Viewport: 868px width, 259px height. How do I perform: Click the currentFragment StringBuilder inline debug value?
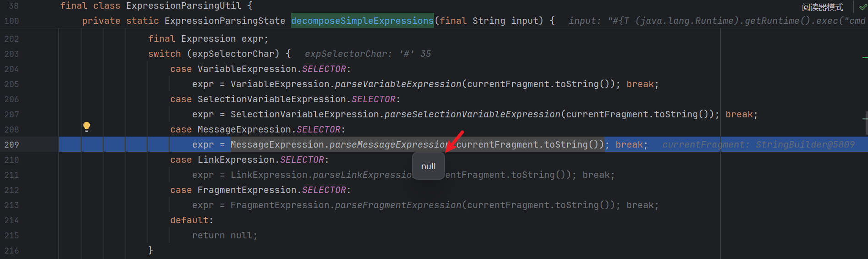758,144
